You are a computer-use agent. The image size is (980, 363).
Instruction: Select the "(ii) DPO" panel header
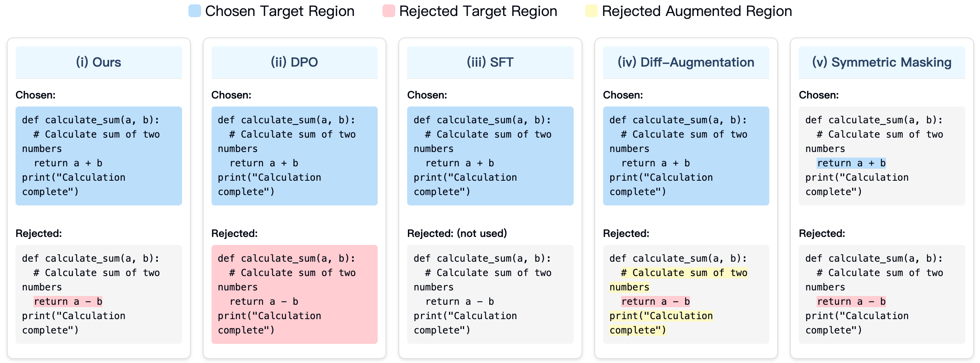[x=294, y=62]
